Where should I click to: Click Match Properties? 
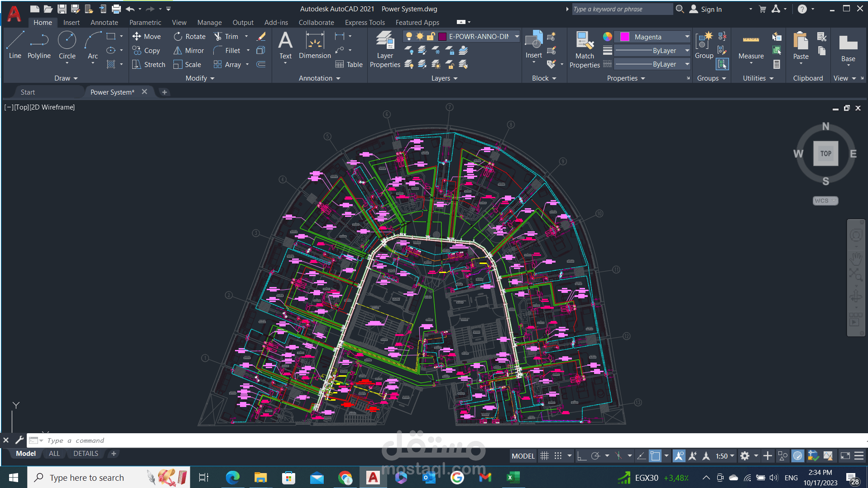pyautogui.click(x=585, y=50)
